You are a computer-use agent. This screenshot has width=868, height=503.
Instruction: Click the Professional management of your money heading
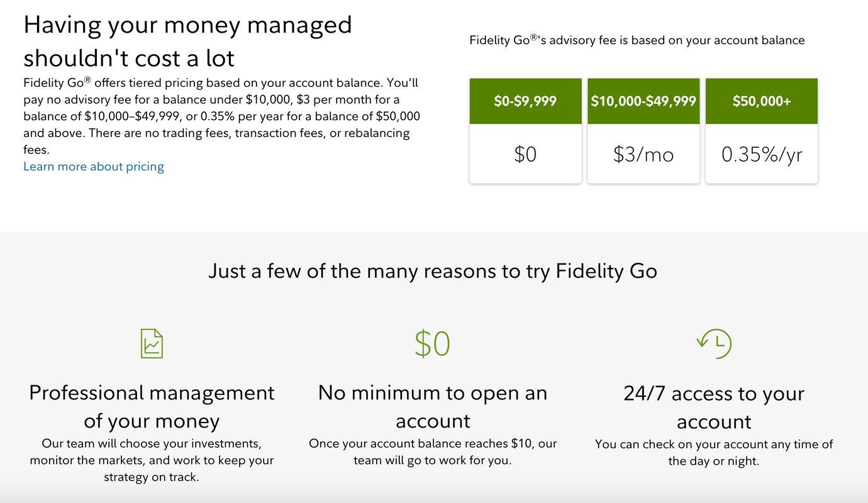tap(152, 406)
